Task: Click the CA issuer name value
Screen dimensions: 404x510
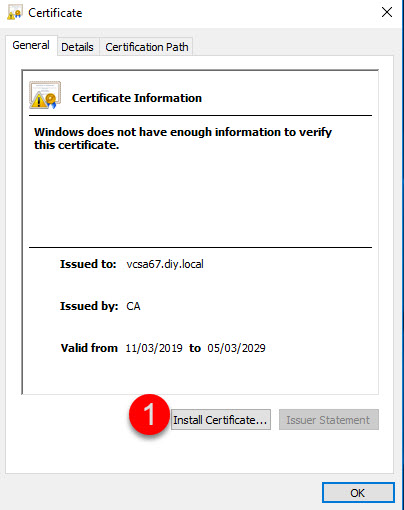Action: (x=133, y=306)
